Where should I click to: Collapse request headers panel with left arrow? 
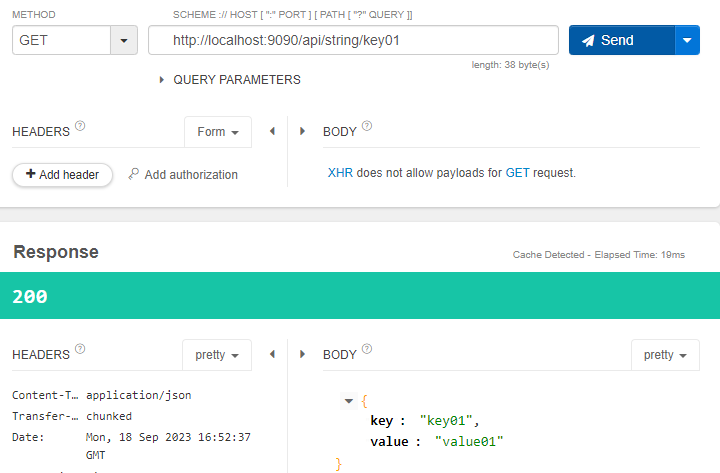(272, 132)
